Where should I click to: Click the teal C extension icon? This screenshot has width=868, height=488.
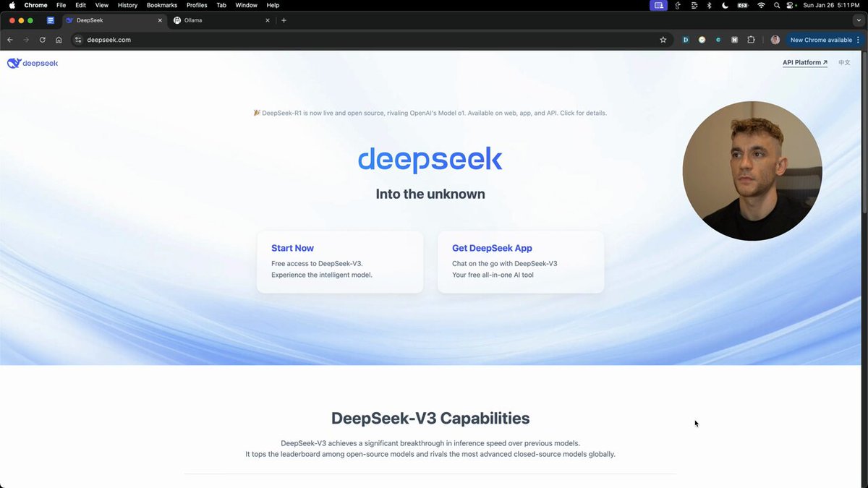tap(718, 40)
